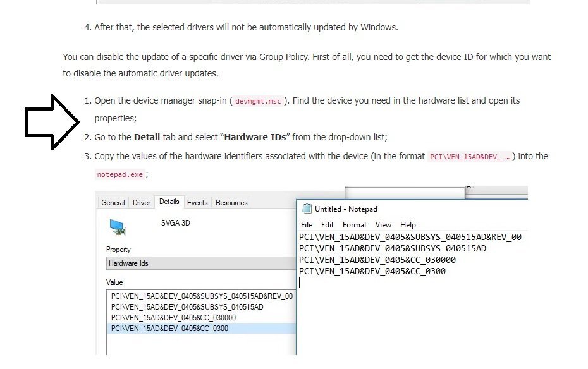The height and width of the screenshot is (369, 588).
Task: Click Notepad line ending CC_030000
Action: 377,260
